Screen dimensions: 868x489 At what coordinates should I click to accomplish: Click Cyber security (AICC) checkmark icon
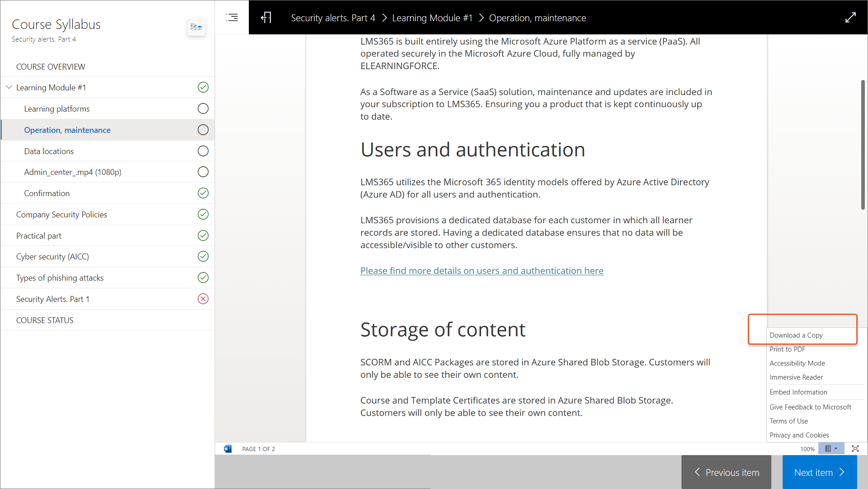click(203, 256)
